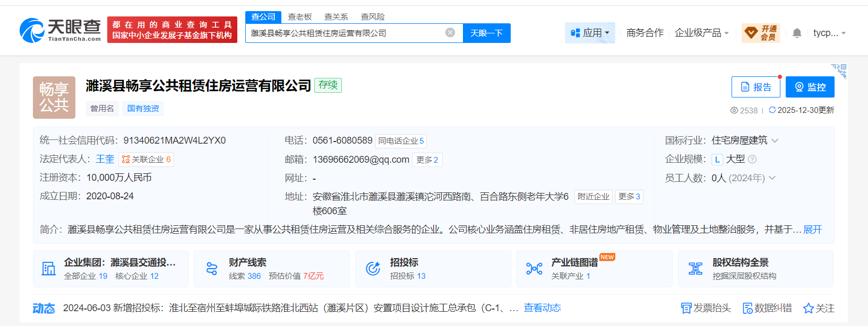Click the 畅享公共 company logo thumbnail

click(x=54, y=98)
